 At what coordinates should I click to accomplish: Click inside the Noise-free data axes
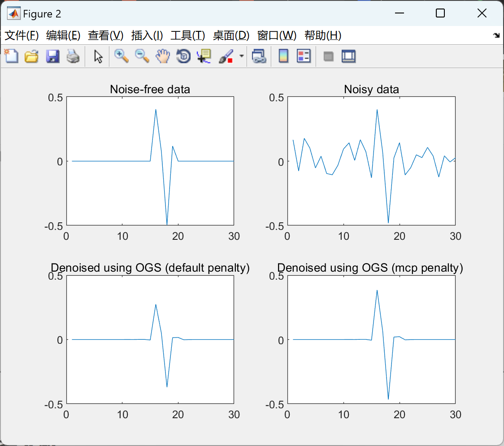[150, 160]
